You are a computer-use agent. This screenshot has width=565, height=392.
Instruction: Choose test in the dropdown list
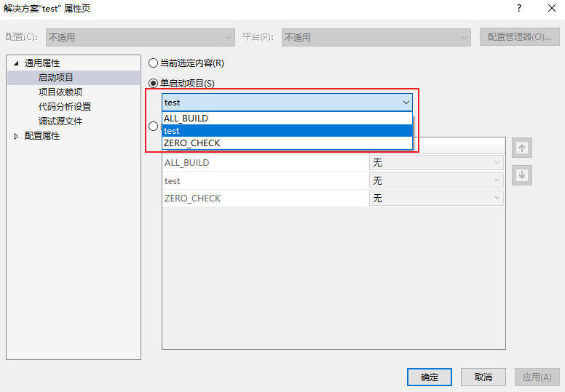tap(287, 131)
